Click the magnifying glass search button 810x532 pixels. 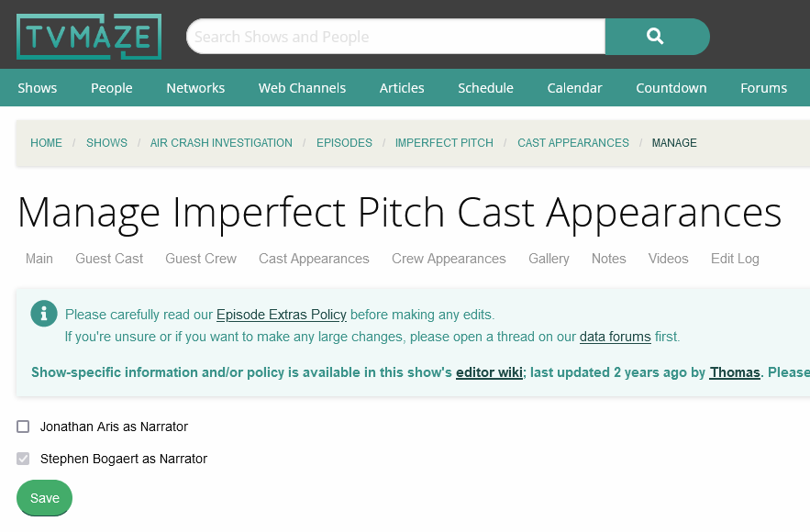click(x=656, y=37)
